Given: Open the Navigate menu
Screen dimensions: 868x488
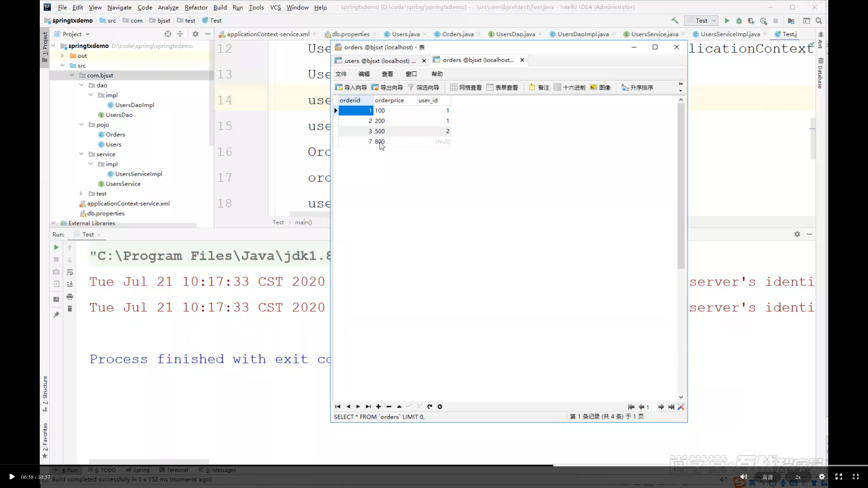Looking at the screenshot, I should [x=119, y=7].
